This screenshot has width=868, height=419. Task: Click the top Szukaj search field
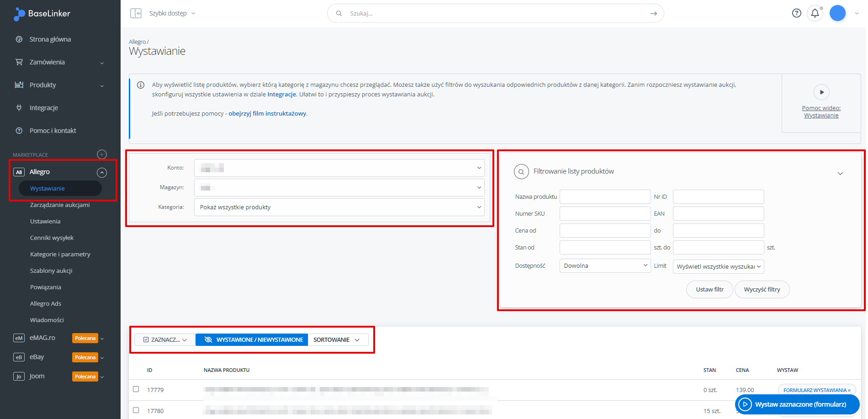pyautogui.click(x=496, y=13)
